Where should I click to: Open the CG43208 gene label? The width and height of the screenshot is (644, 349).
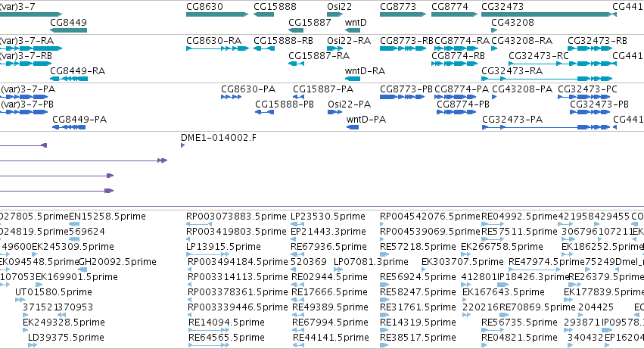pos(512,22)
